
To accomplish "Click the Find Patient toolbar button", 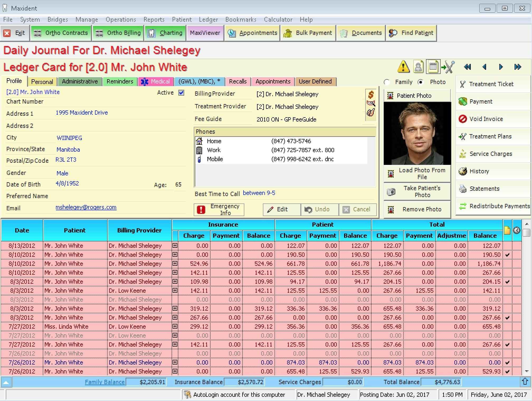I will (412, 32).
